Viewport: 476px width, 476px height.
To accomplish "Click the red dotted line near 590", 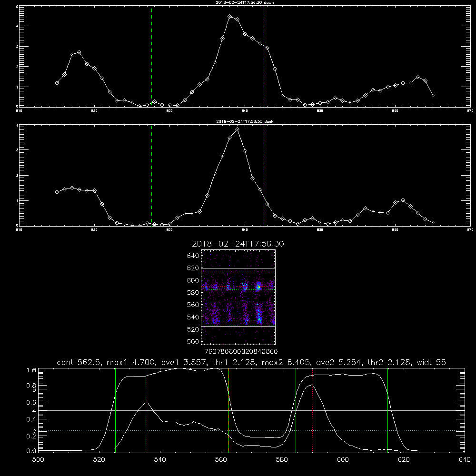I will (312, 410).
